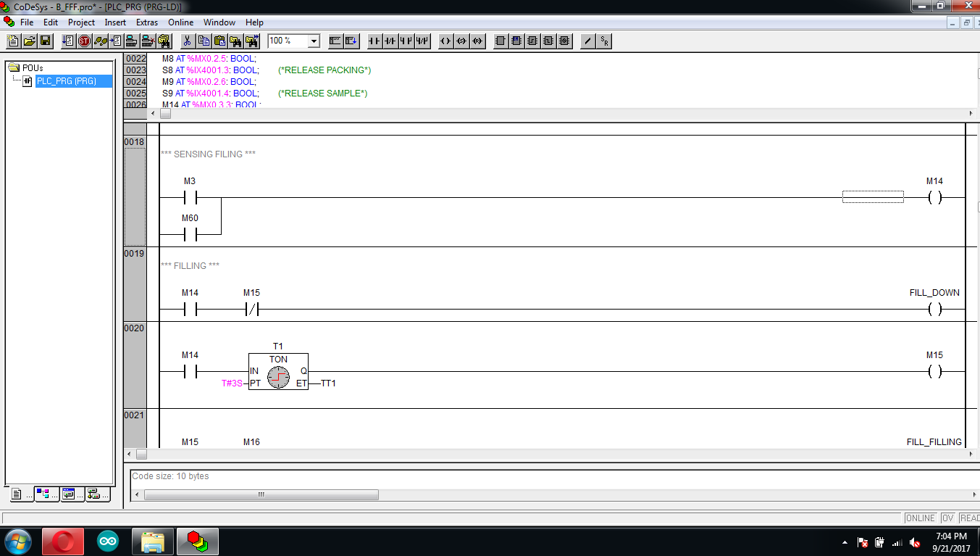Open the Window menu
Image resolution: width=980 pixels, height=556 pixels.
(219, 22)
